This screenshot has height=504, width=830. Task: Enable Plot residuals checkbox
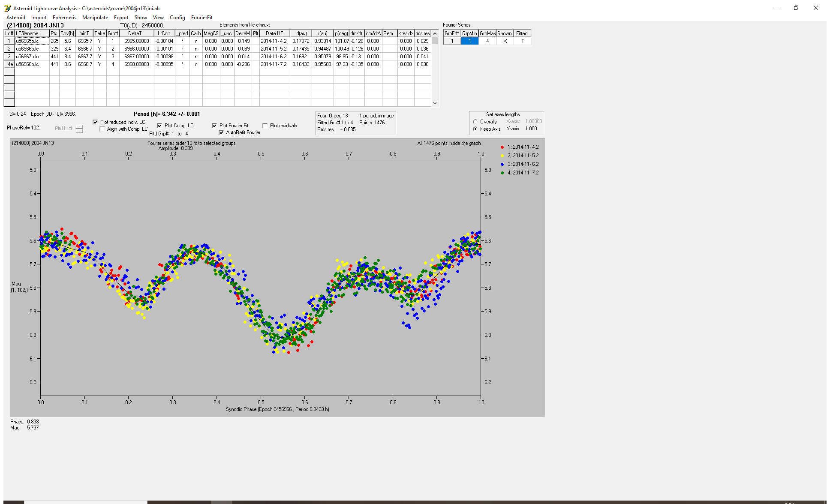265,126
